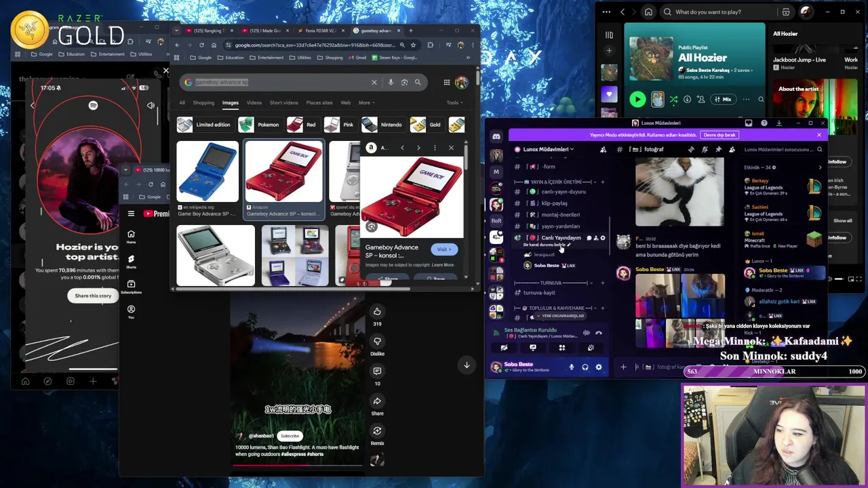
Task: Expand the More menu in Google search
Action: tap(364, 102)
